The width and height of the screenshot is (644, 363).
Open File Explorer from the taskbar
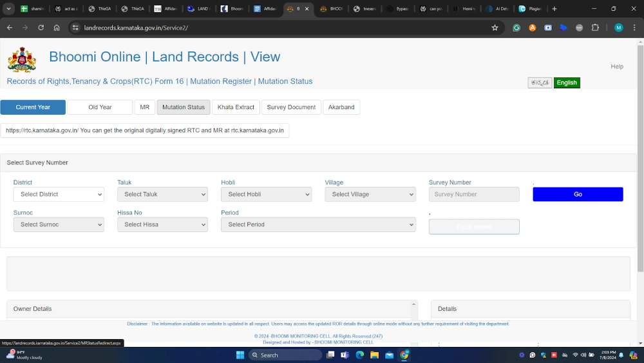(374, 355)
